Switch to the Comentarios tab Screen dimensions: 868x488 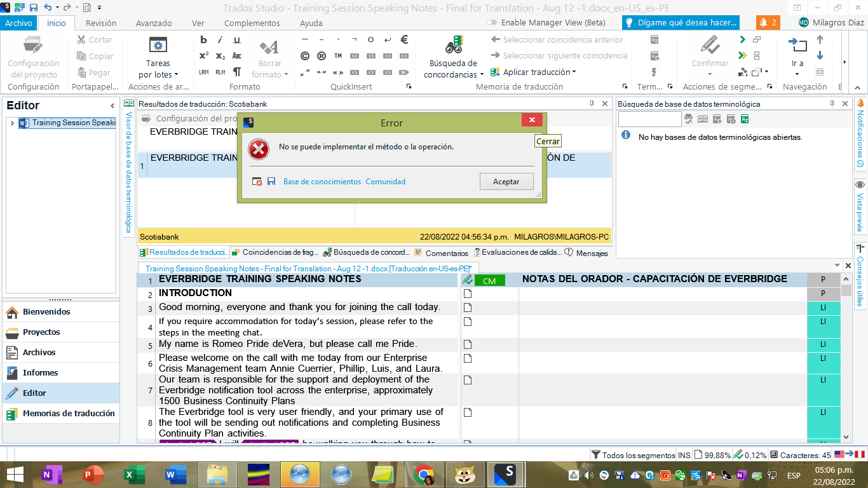click(446, 253)
